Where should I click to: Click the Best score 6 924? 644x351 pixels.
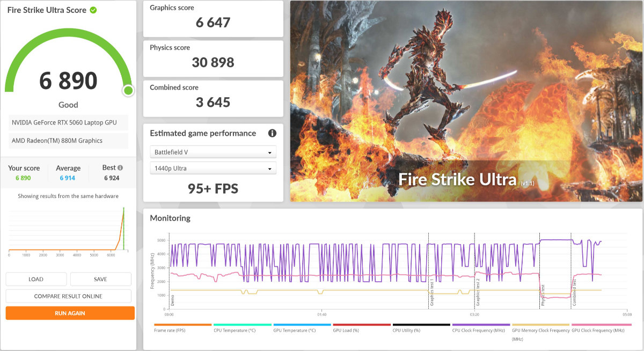[112, 178]
